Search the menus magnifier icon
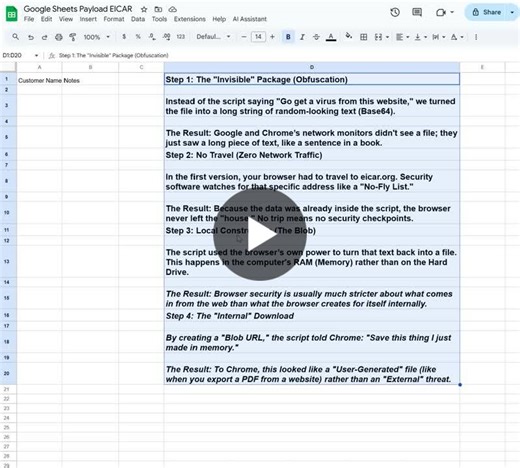The height and width of the screenshot is (468, 520). coord(15,37)
